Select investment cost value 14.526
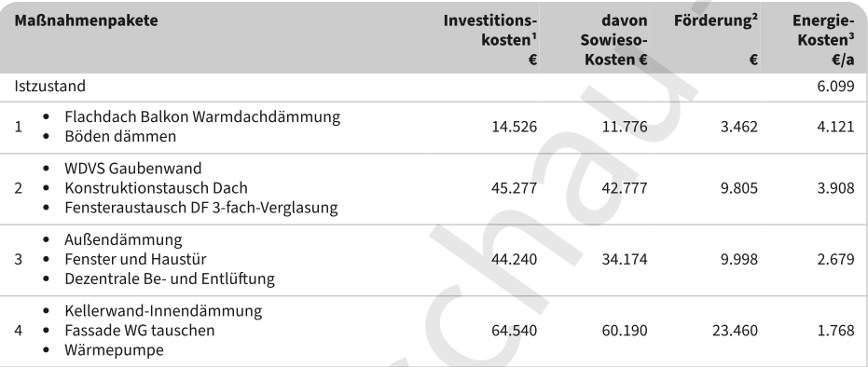 coord(514,127)
